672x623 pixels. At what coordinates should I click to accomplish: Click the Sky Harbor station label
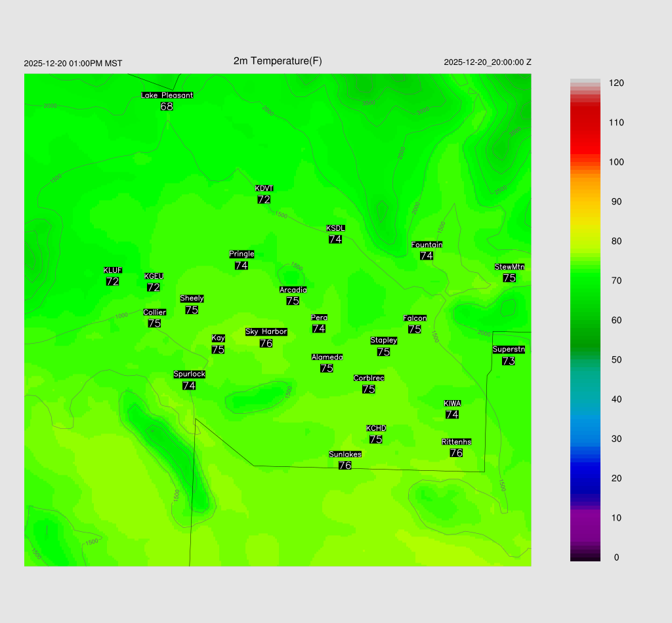(266, 332)
